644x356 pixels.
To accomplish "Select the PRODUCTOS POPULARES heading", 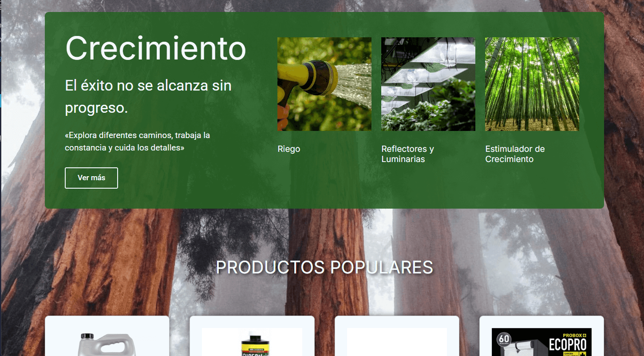I will coord(324,267).
